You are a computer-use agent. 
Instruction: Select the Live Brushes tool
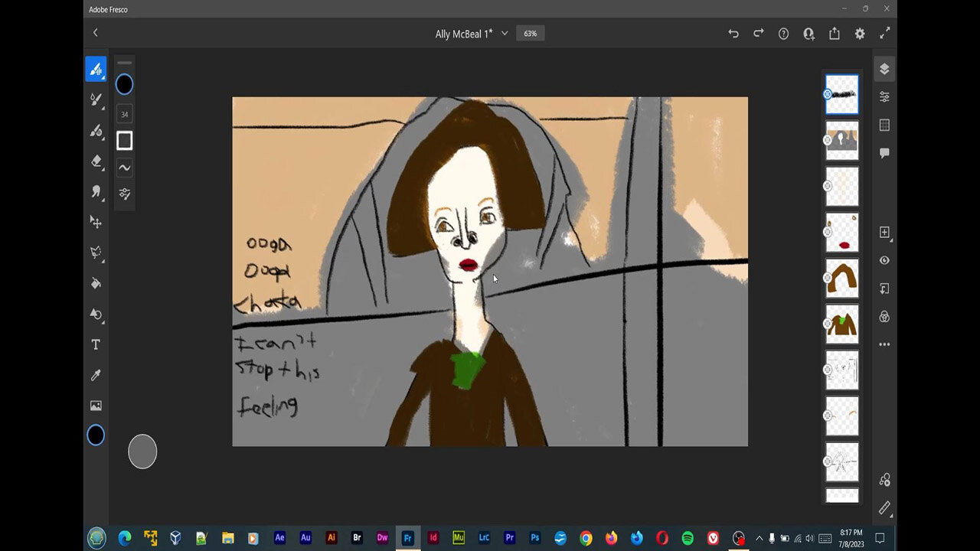[96, 99]
